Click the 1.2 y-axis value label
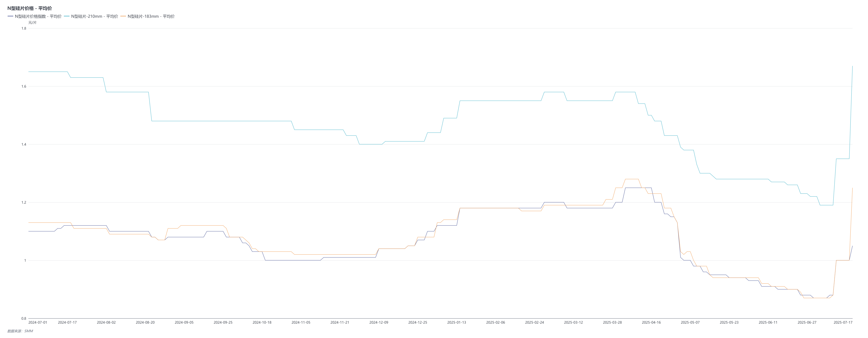Viewport: 868px width, 338px height. pos(24,203)
